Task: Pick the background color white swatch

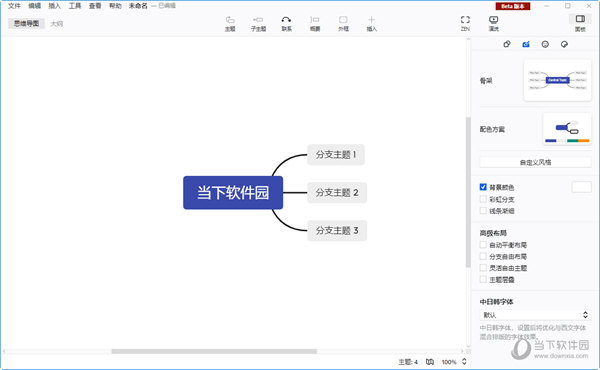Action: tap(581, 187)
